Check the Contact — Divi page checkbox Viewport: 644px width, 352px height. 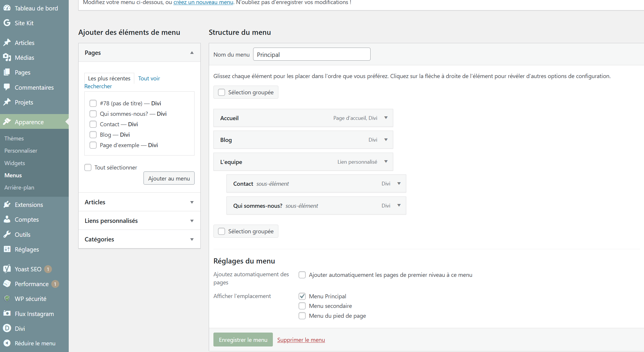tap(93, 124)
